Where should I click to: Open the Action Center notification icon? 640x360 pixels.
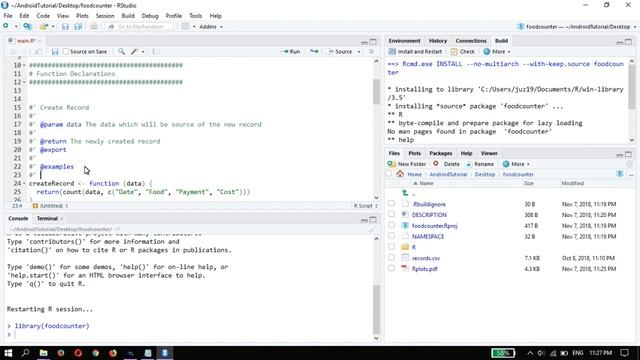coord(624,353)
